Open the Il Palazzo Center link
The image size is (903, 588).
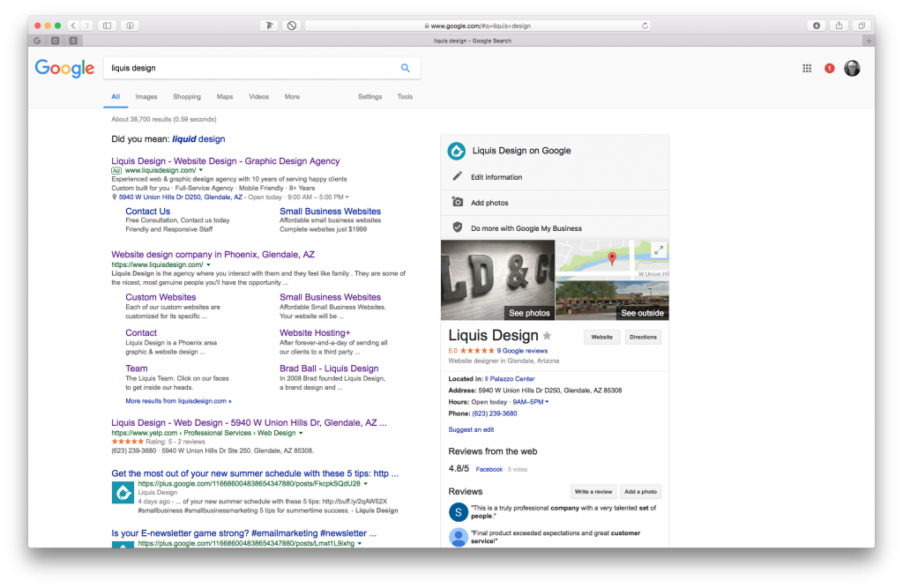click(x=510, y=379)
